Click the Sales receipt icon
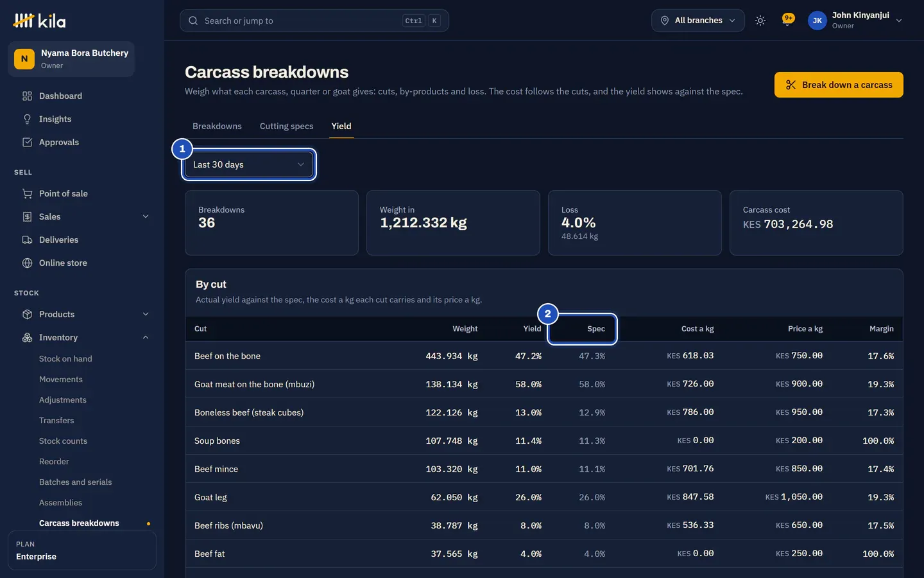 point(27,216)
